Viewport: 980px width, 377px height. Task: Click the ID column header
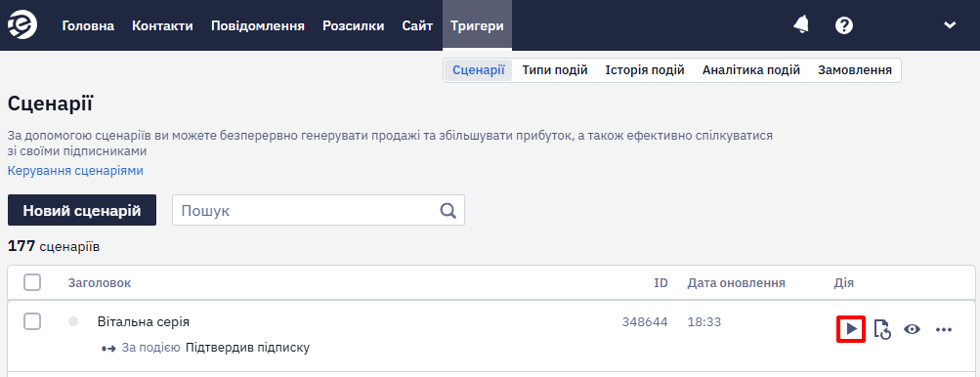coord(660,283)
